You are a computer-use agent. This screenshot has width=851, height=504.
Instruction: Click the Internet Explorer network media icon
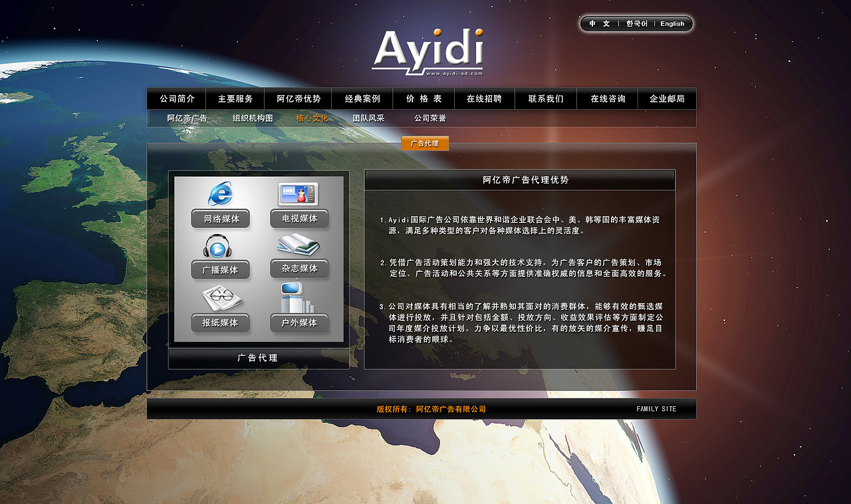[220, 193]
